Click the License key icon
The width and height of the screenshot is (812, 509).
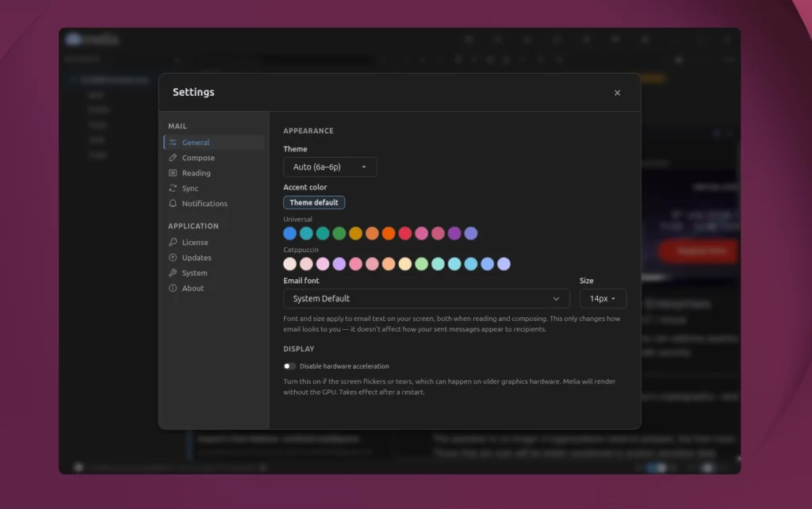173,243
